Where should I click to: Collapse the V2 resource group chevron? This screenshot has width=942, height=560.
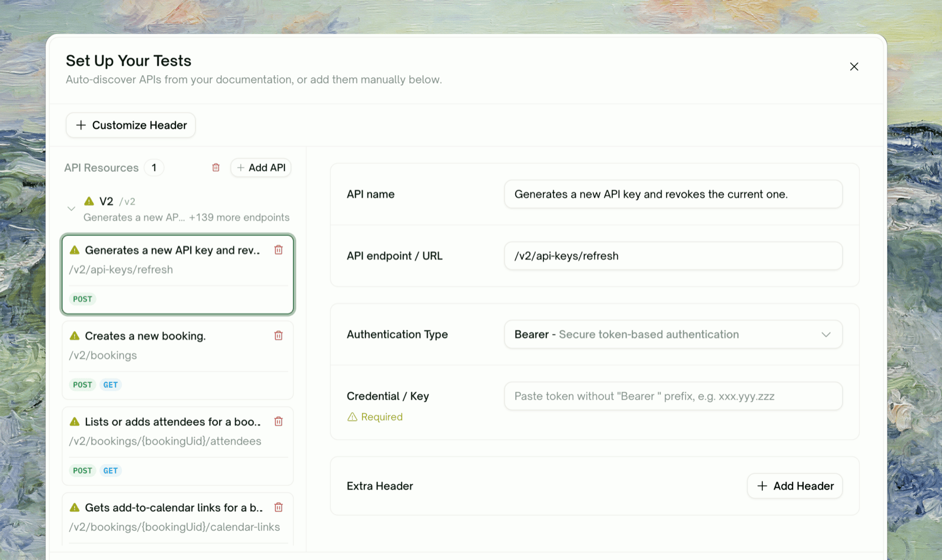click(71, 209)
